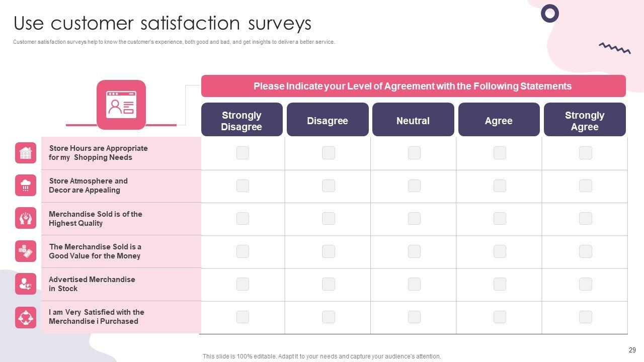This screenshot has height=362, width=644.
Task: Click the Agree column header
Action: coord(499,120)
